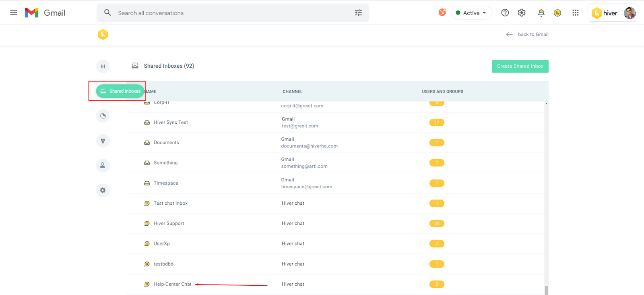Click the 12 users badge for Hiver Sync Test
The width and height of the screenshot is (644, 295).
tap(437, 123)
